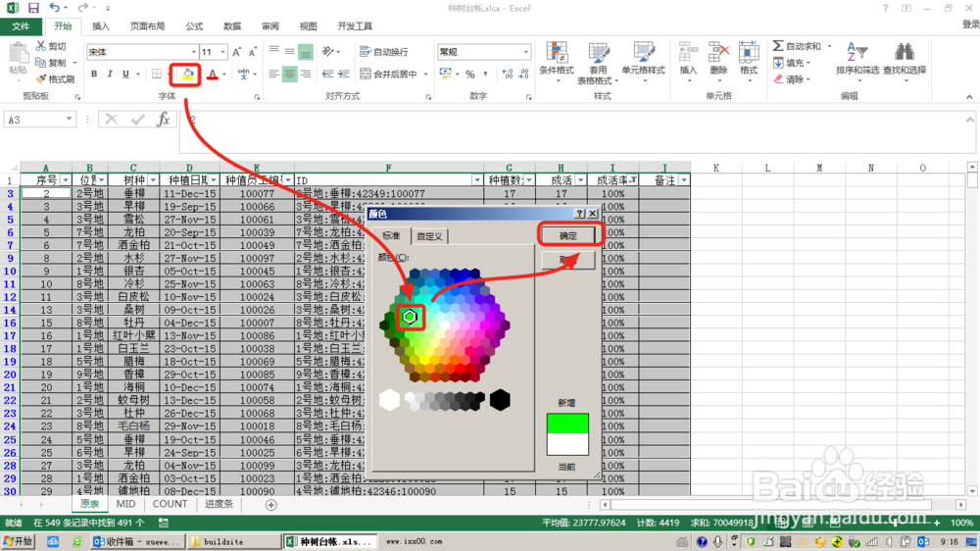The image size is (980, 551).
Task: Open the font name 宋体 dropdown
Action: (x=194, y=52)
